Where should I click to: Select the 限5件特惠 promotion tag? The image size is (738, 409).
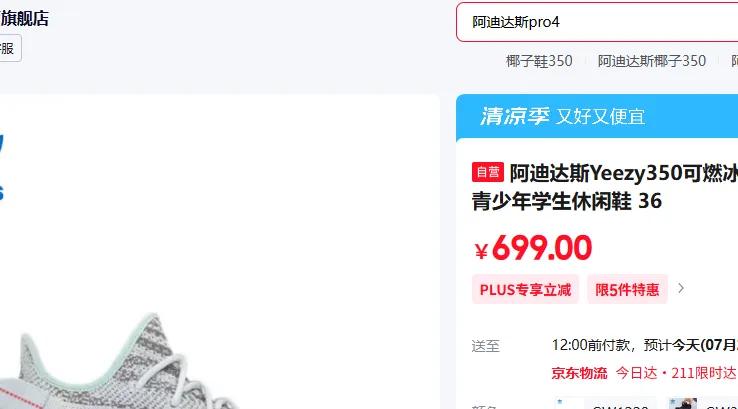click(x=627, y=289)
